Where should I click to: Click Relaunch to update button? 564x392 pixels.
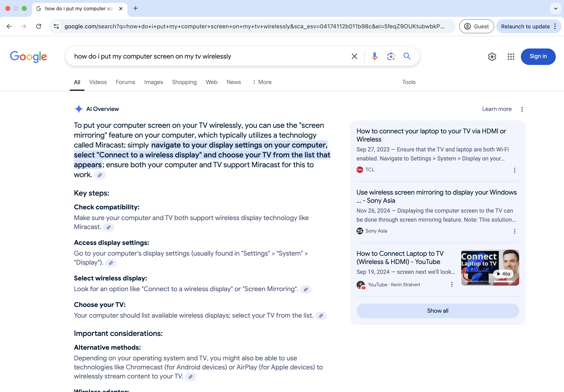tap(525, 26)
